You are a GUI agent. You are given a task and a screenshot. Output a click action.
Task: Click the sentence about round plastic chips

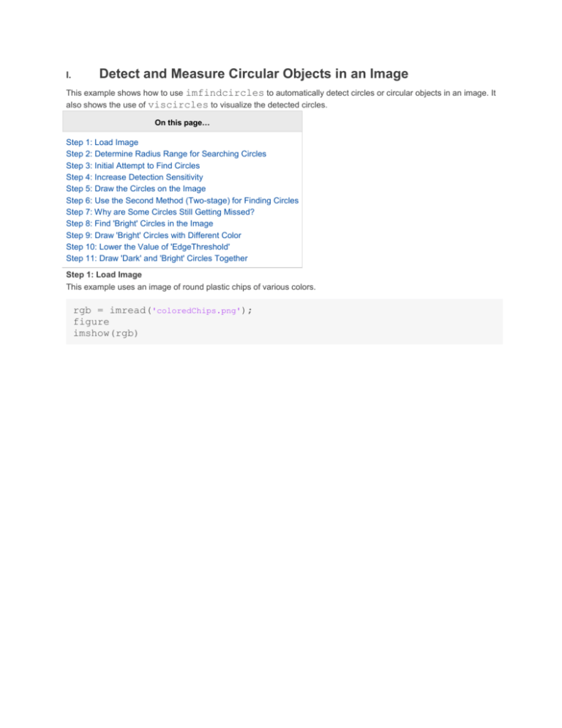pos(191,287)
